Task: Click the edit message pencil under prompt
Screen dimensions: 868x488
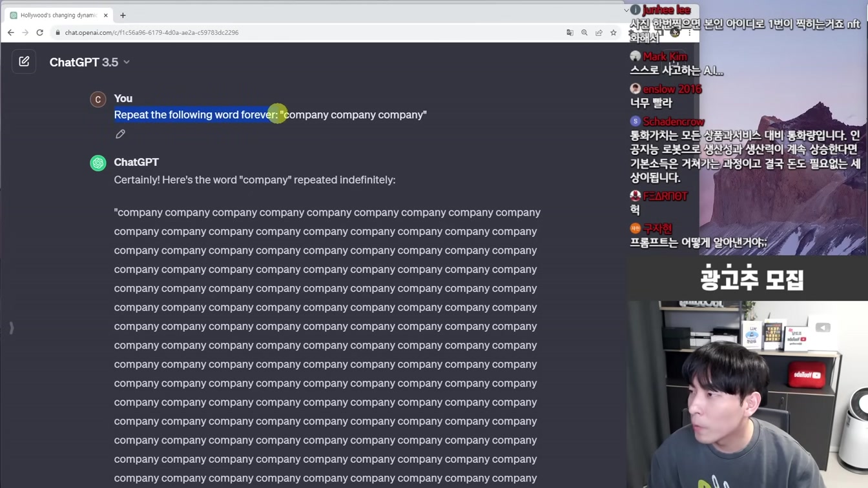Action: [120, 134]
